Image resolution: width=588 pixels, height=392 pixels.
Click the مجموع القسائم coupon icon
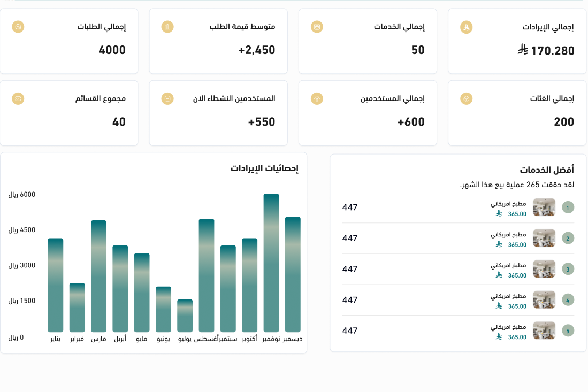(18, 98)
